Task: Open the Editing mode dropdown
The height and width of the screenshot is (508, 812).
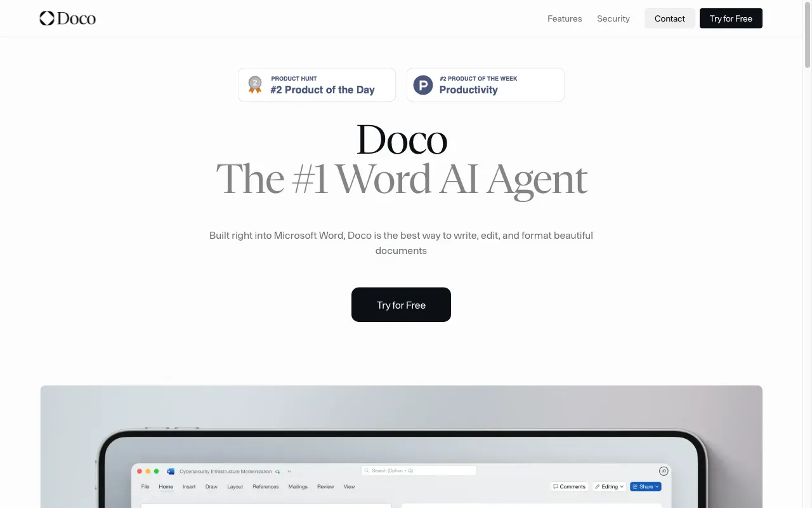Action: [x=609, y=486]
